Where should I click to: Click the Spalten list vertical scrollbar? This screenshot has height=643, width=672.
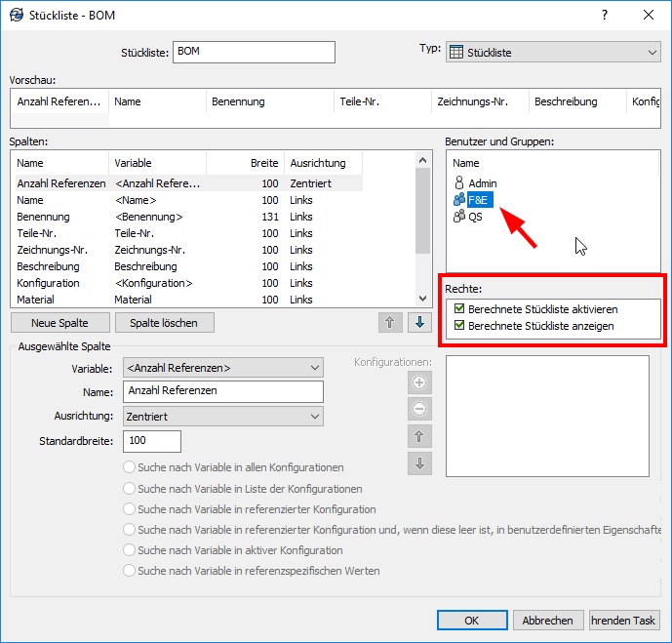tap(421, 215)
